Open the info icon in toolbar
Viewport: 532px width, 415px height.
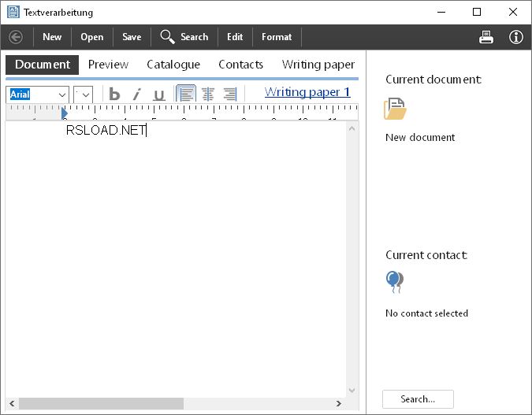coord(516,37)
